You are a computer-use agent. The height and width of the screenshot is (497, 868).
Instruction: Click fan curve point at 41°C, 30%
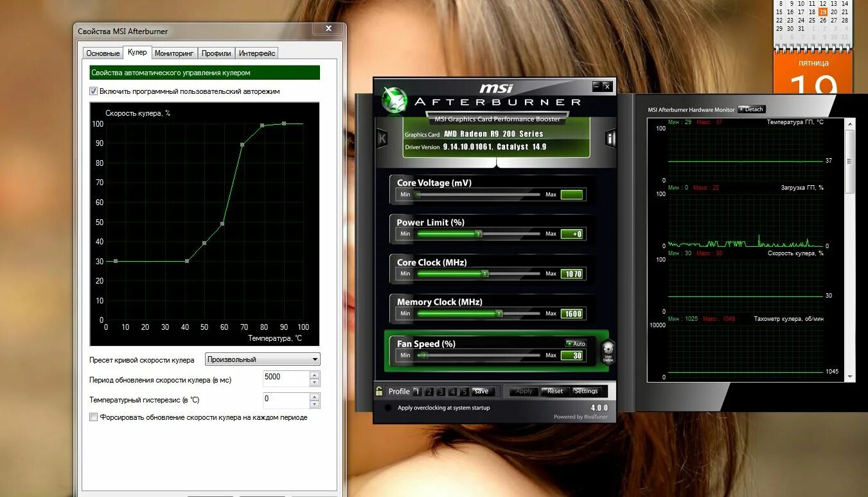187,261
